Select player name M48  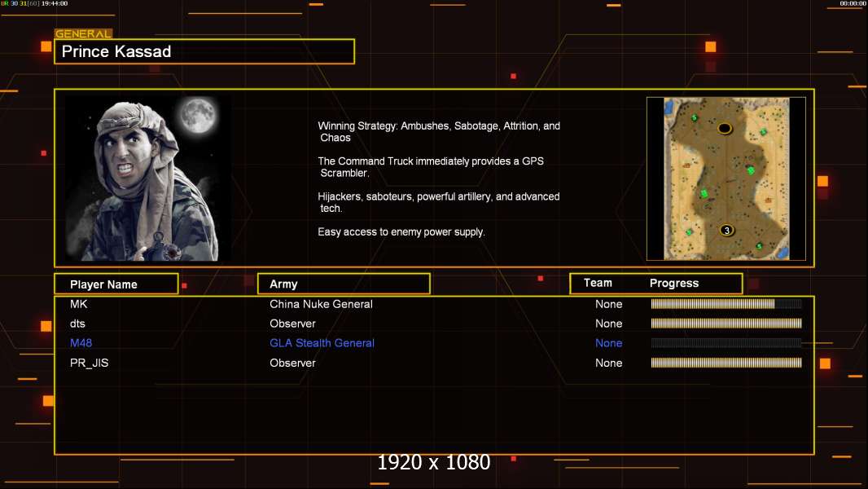(81, 343)
